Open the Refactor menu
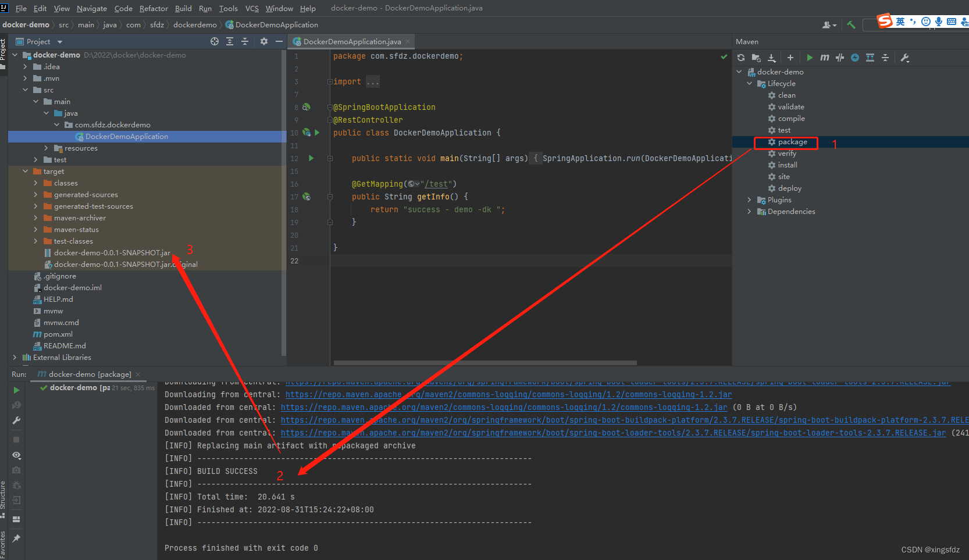Image resolution: width=969 pixels, height=560 pixels. [x=154, y=8]
